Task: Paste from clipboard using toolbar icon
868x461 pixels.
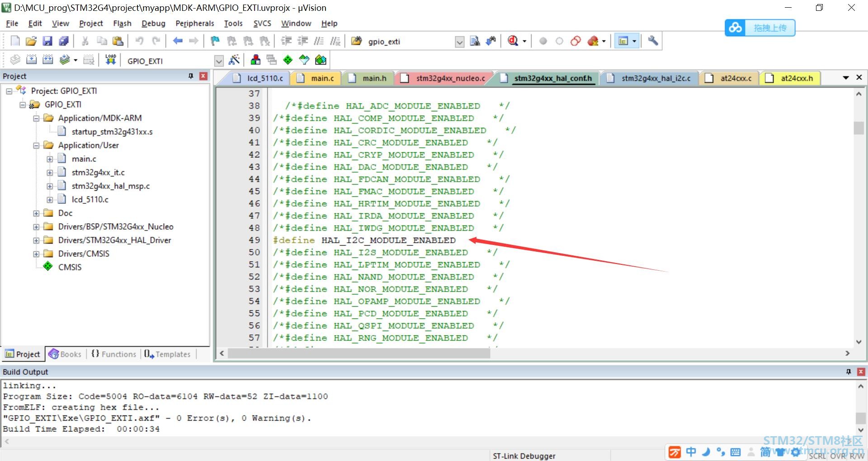Action: click(118, 41)
